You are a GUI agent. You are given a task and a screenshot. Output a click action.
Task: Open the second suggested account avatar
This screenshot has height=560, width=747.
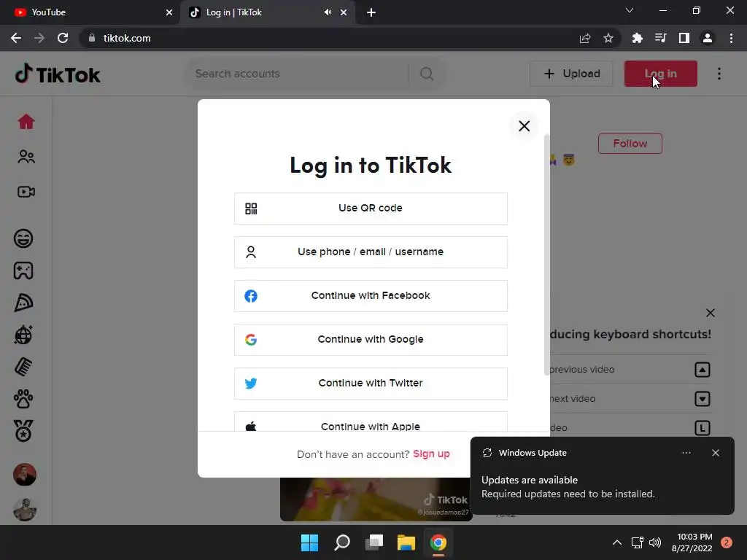click(25, 510)
